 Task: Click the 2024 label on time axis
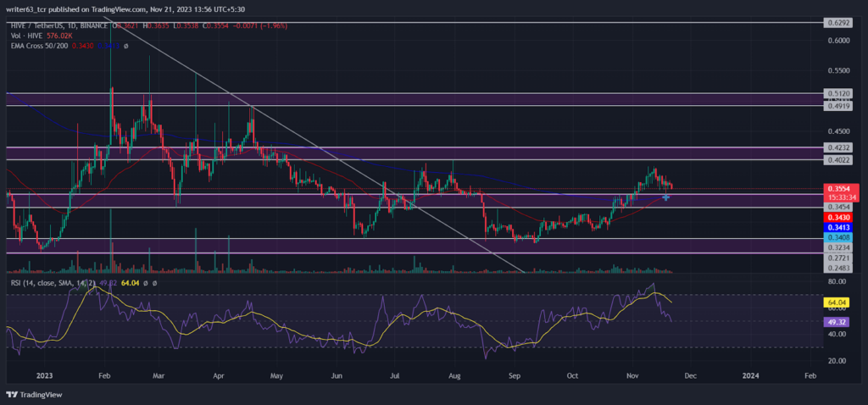pyautogui.click(x=749, y=375)
